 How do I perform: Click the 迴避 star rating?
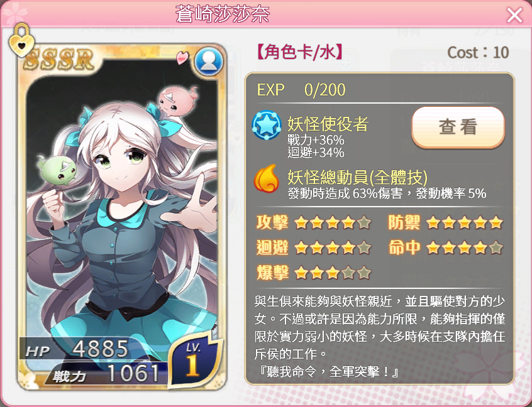pos(333,247)
